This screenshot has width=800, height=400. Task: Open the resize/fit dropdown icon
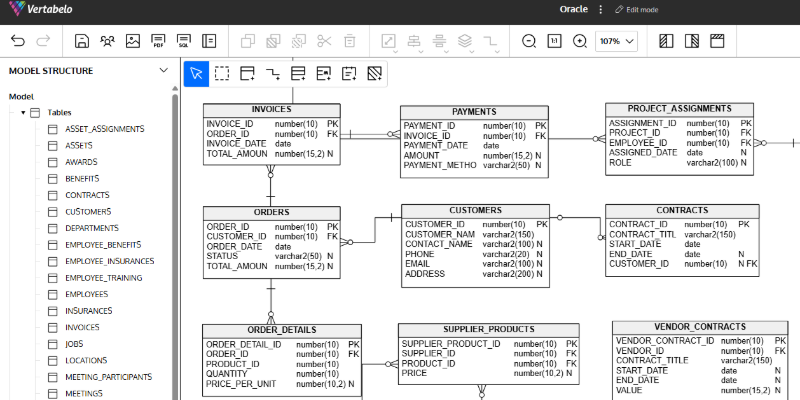(389, 41)
